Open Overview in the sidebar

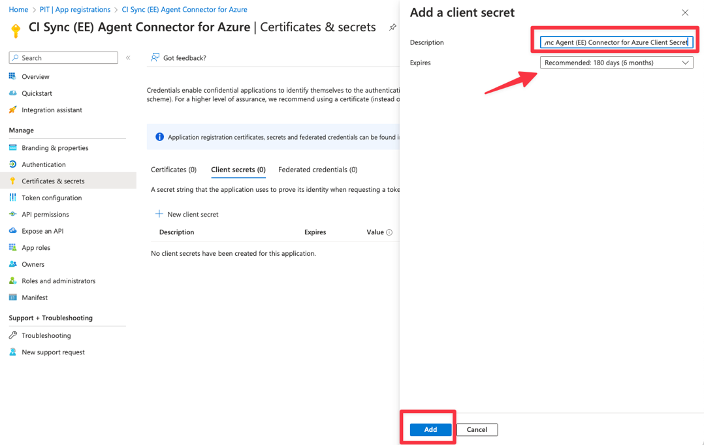pyautogui.click(x=35, y=77)
